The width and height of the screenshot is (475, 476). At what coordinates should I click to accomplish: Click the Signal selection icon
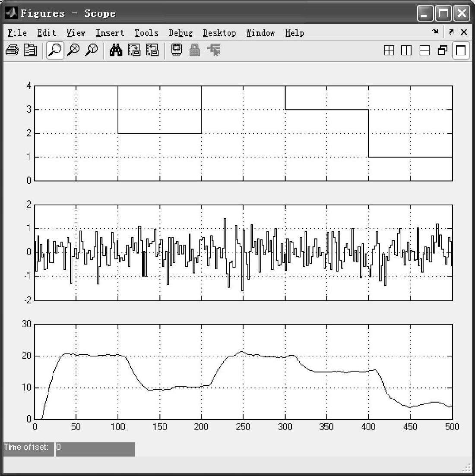[x=213, y=50]
